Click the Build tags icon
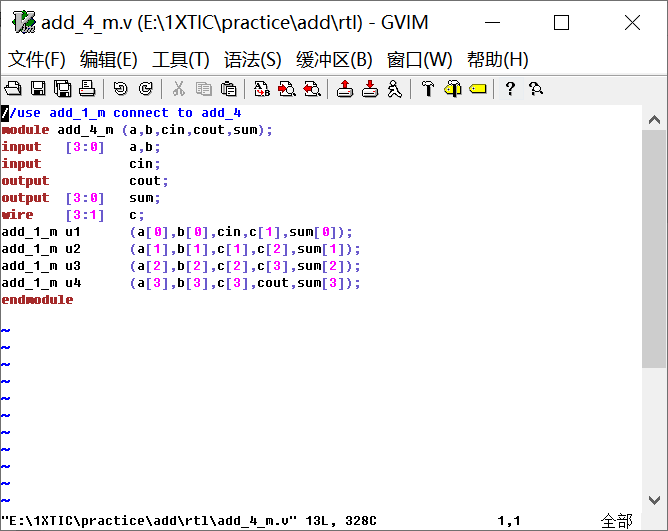This screenshot has width=668, height=531. [x=452, y=89]
